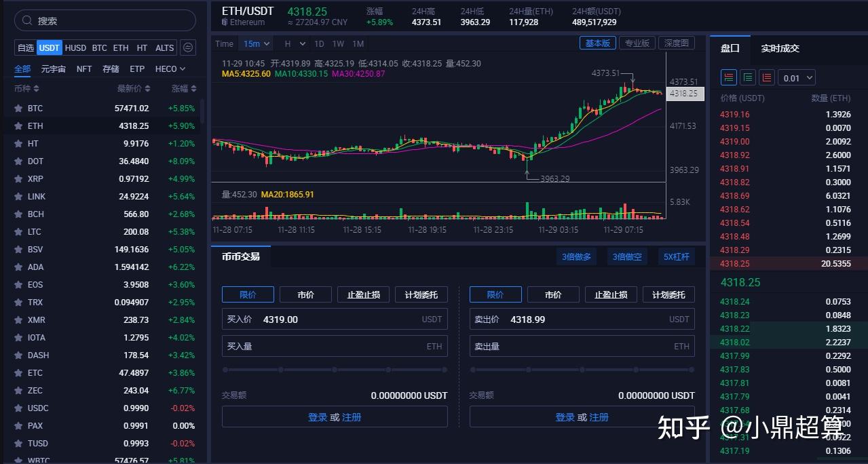The width and height of the screenshot is (868, 464).
Task: Sort coin list by 币种
Action: (26, 88)
